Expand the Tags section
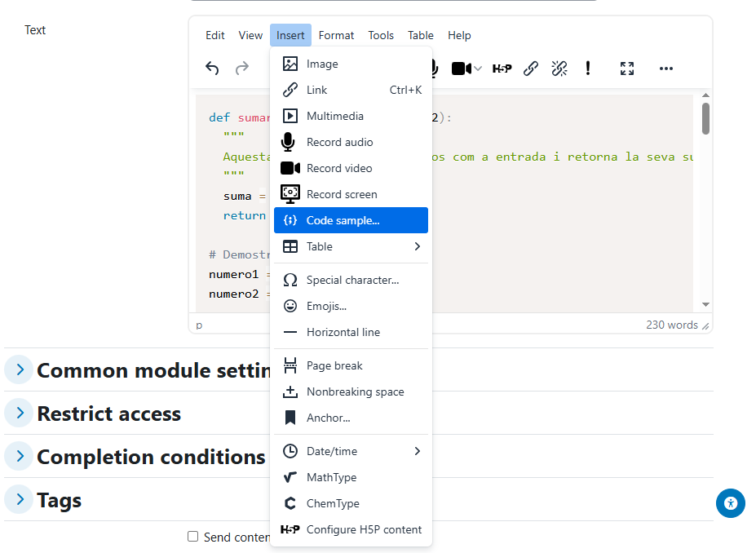The image size is (756, 553). click(x=20, y=499)
